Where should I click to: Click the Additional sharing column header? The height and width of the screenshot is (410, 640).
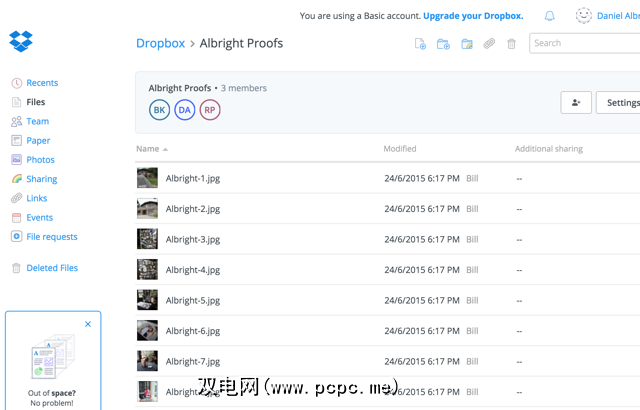pos(549,149)
